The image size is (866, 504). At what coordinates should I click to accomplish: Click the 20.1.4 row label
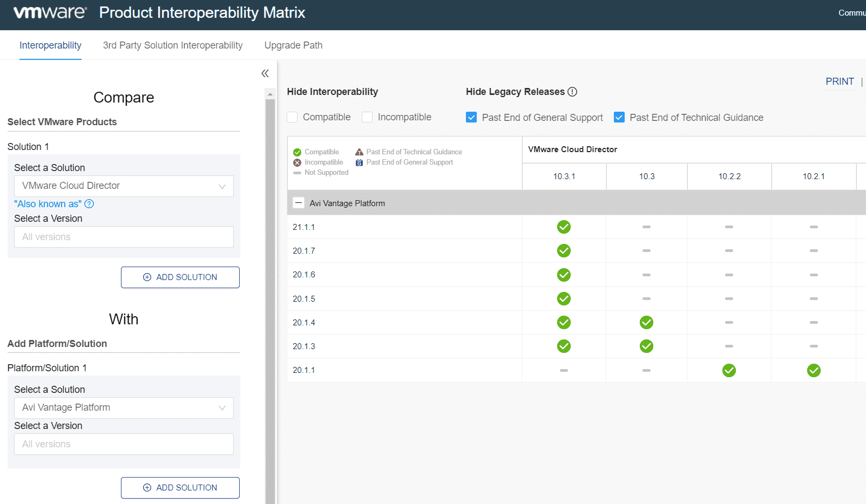304,323
